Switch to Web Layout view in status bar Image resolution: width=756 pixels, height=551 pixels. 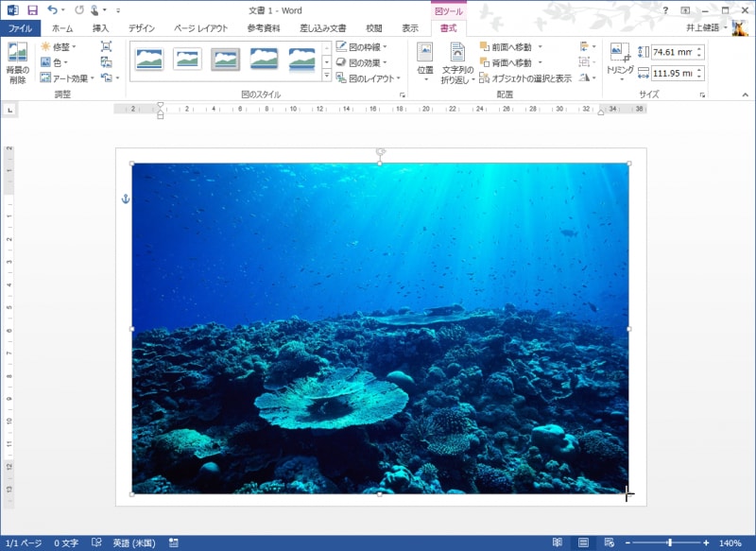click(607, 543)
